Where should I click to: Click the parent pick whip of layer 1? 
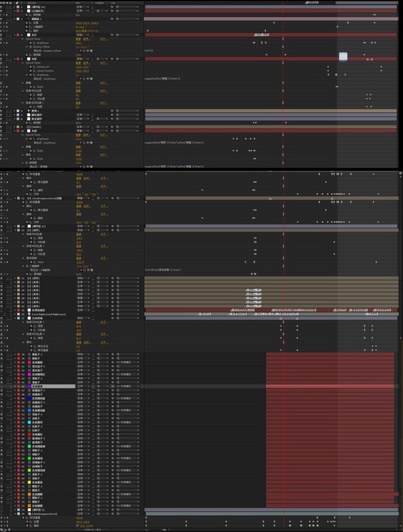(112, 7)
